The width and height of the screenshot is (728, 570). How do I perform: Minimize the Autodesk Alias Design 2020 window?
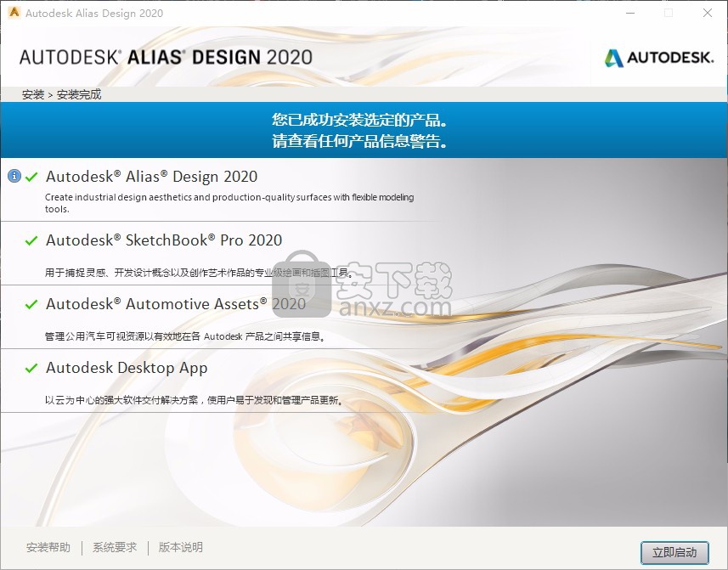click(x=630, y=13)
